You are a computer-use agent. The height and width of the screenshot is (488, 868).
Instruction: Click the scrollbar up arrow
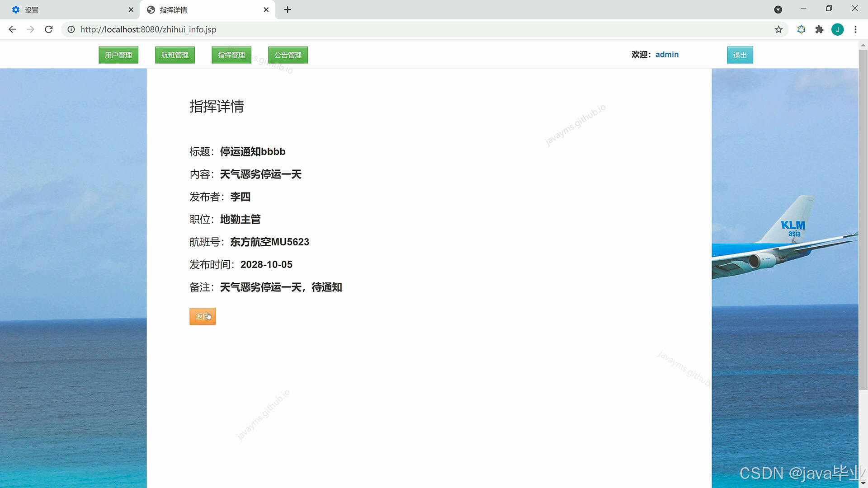[863, 45]
